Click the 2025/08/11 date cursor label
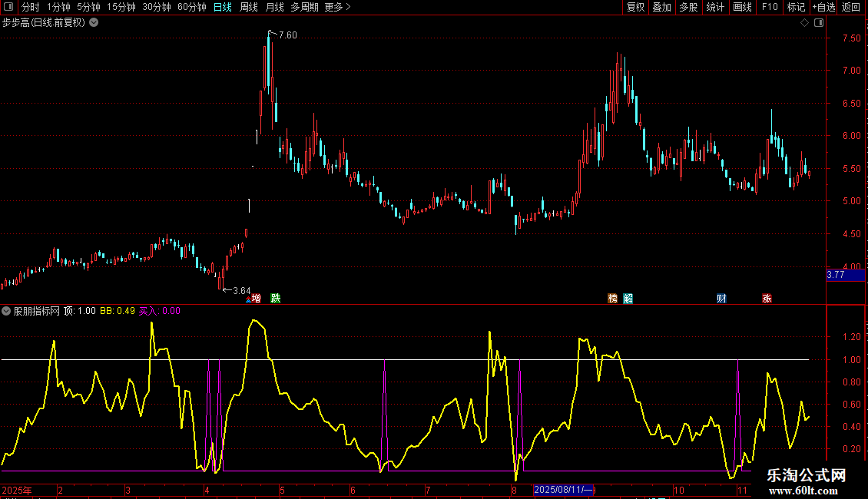Viewport: 868px width, 499px height. 564,490
